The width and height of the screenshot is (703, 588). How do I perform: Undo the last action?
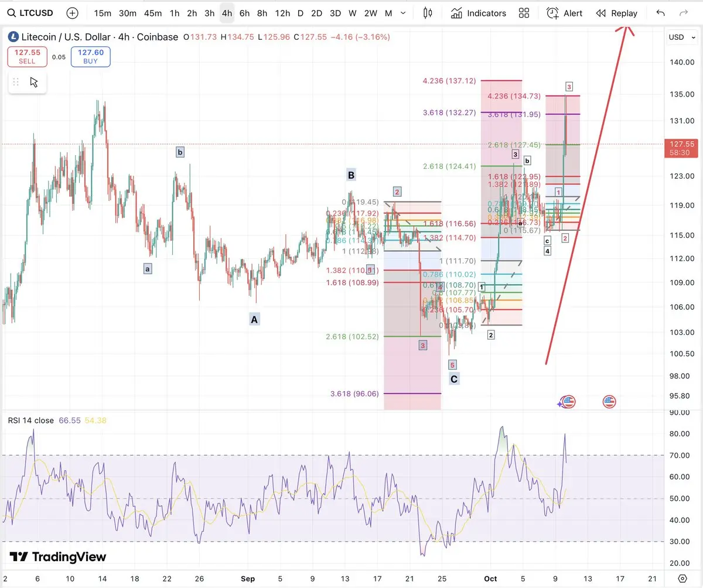pos(660,13)
